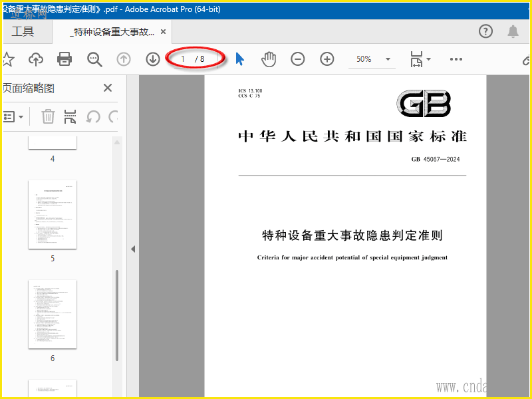Click the 页面缩略图 panel title
Image resolution: width=532 pixels, height=399 pixels.
[29, 88]
